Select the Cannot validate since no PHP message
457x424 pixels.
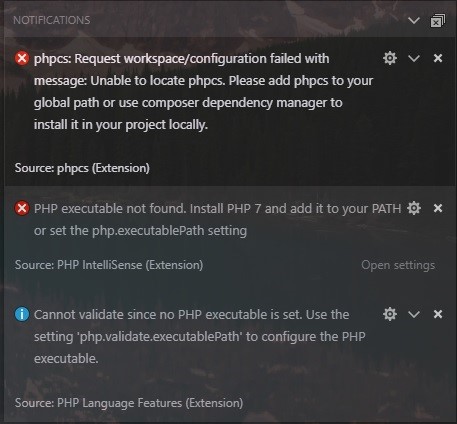point(200,336)
